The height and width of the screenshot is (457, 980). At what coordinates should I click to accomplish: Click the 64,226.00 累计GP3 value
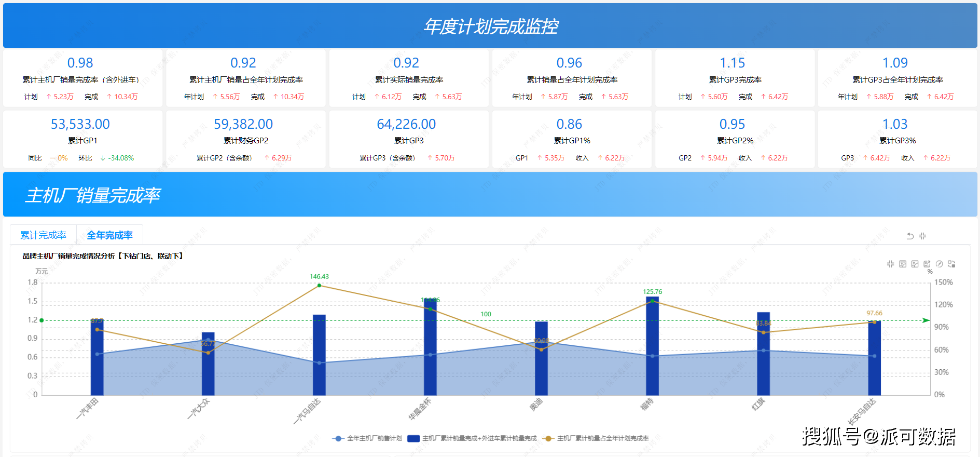(x=406, y=124)
